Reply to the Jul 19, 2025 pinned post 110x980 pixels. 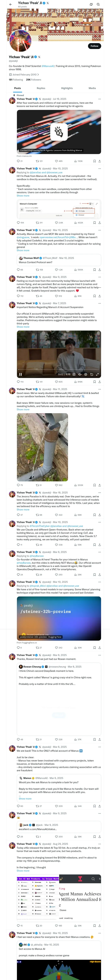(x=18, y=161)
